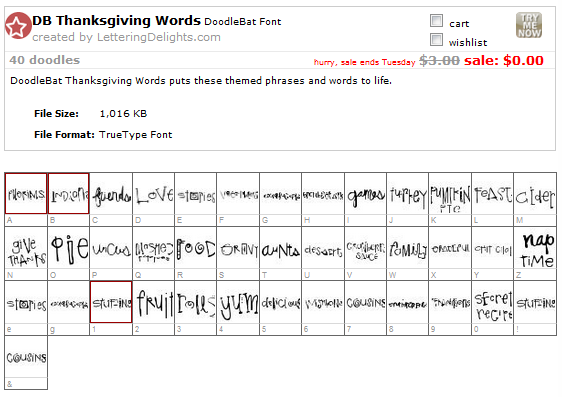The image size is (562, 397).
Task: Select the doodle thumbnail for key 9
Action: [450, 302]
